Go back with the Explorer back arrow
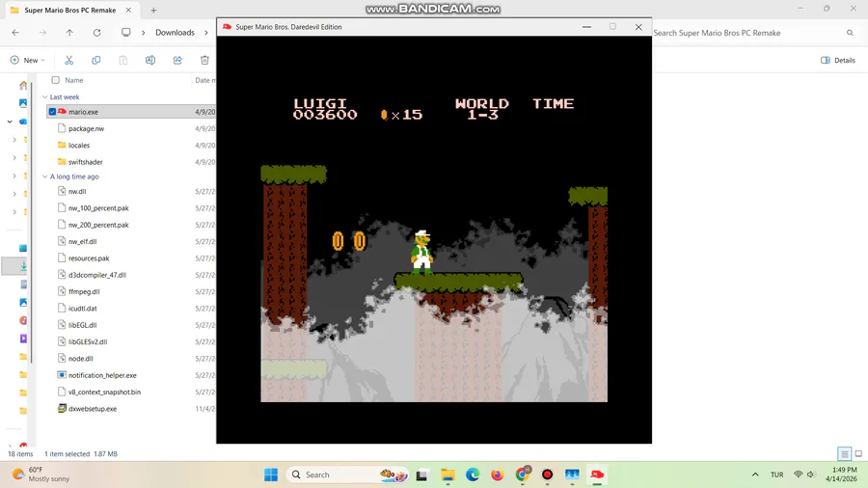868x488 pixels. [15, 33]
